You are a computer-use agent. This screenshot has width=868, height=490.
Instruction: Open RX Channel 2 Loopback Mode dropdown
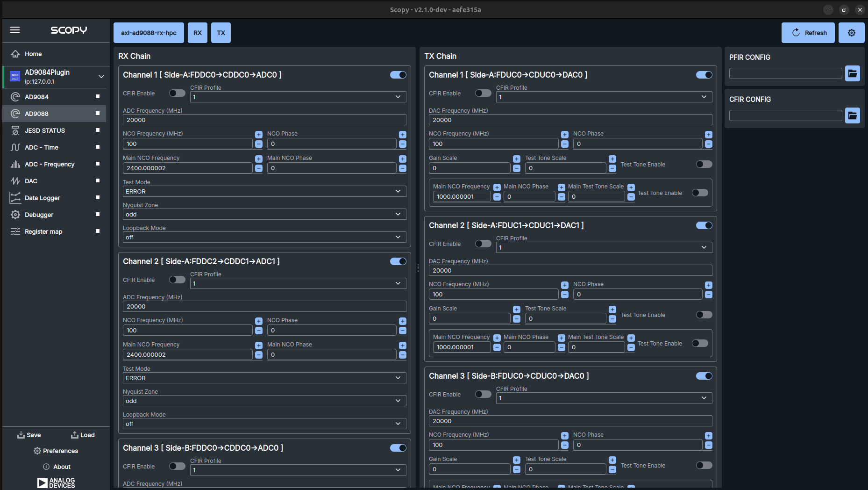264,424
